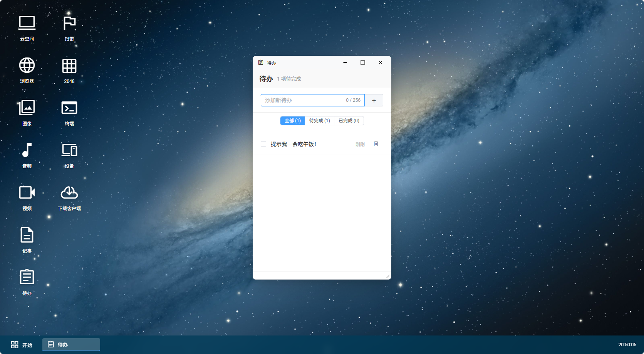The width and height of the screenshot is (644, 354).
Task: Focus the 添加新待办 input field
Action: [312, 100]
